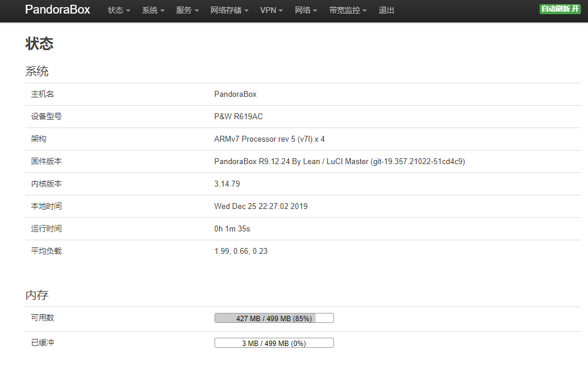Expand the 网络存储 menu
This screenshot has width=588, height=369.
[229, 11]
